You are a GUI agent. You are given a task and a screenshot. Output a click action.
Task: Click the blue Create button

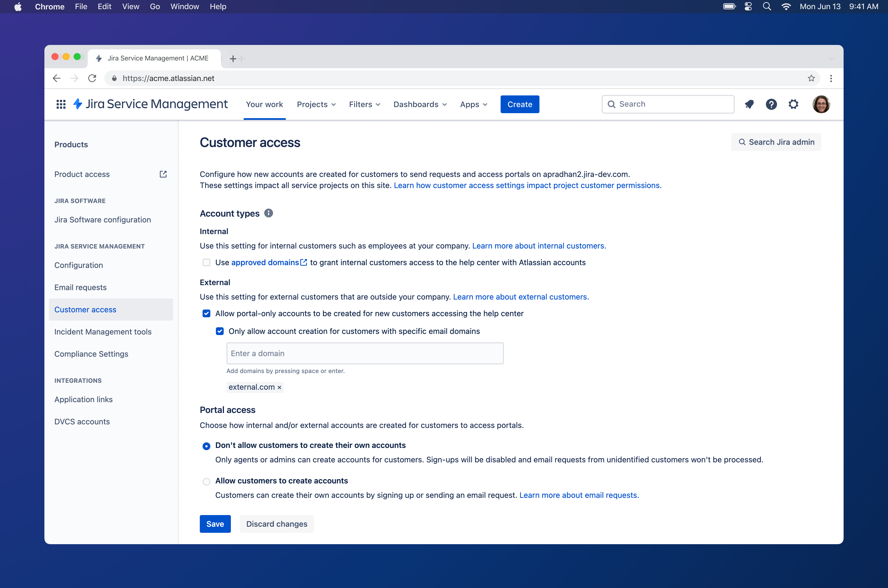tap(519, 104)
